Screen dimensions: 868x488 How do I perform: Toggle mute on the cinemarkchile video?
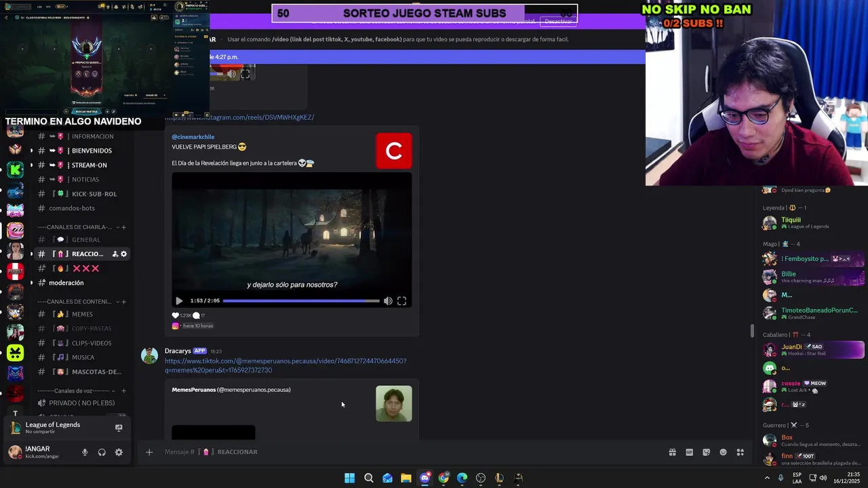(388, 301)
